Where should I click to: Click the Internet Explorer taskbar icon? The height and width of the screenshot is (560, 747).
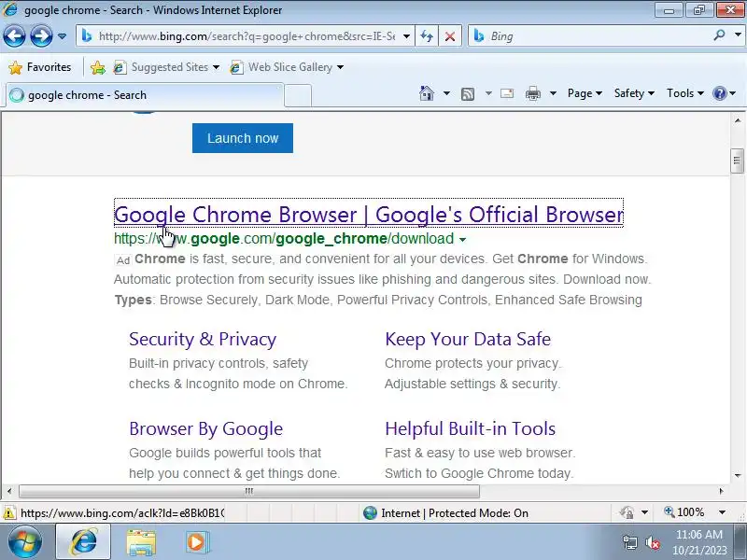(83, 541)
